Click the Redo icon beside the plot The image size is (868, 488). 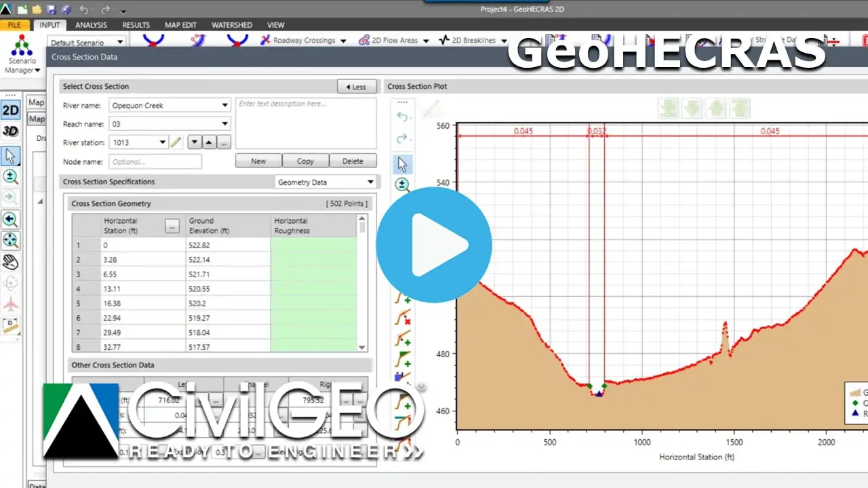coord(403,138)
